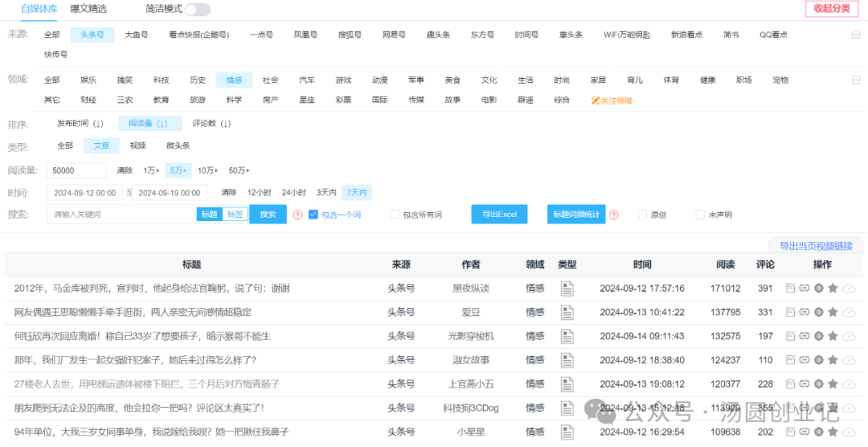Click the star icon in the 109638 row
The image size is (868, 447).
click(x=833, y=432)
